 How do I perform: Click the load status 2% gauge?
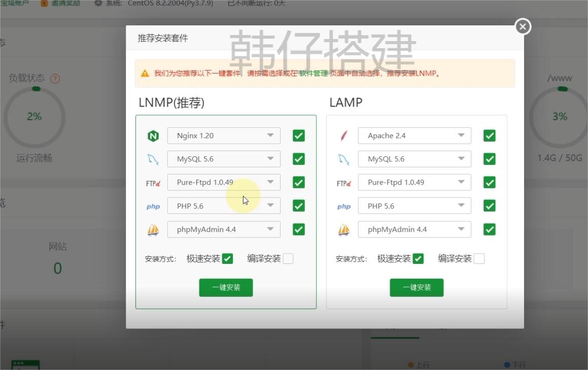pyautogui.click(x=34, y=117)
